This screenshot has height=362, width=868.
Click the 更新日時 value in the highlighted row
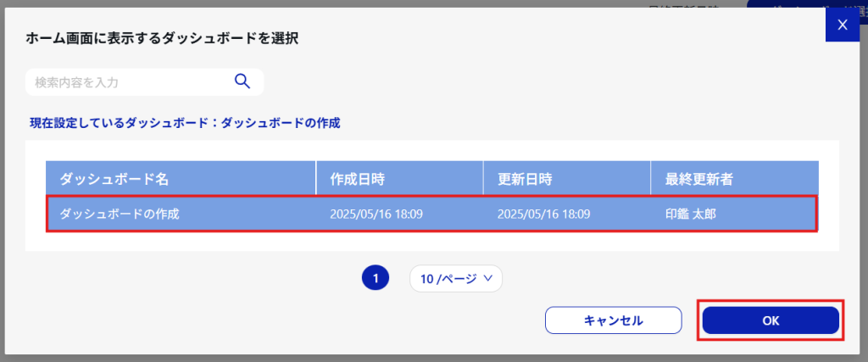tap(543, 214)
